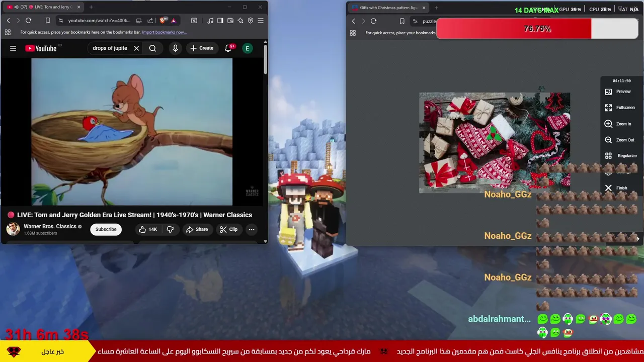Screen dimensions: 644x362
Task: Open a new tab in YouTube window
Action: click(91, 7)
